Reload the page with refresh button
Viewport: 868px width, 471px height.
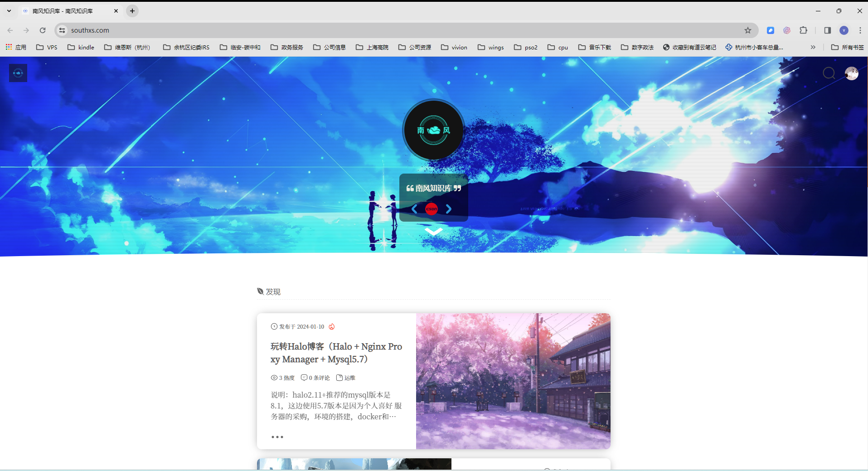[43, 30]
